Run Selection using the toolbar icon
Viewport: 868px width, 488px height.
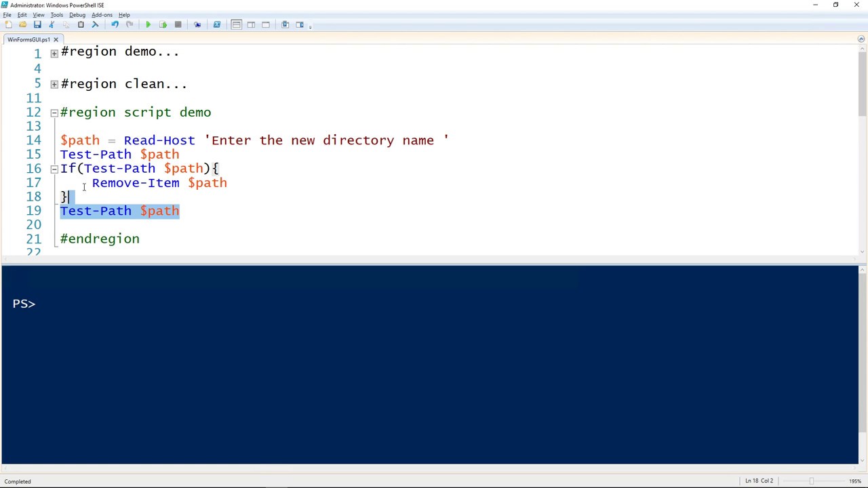tap(163, 24)
